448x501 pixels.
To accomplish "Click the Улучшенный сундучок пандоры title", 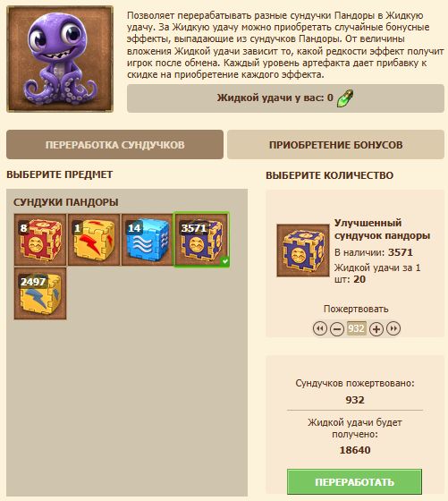I will pyautogui.click(x=382, y=229).
